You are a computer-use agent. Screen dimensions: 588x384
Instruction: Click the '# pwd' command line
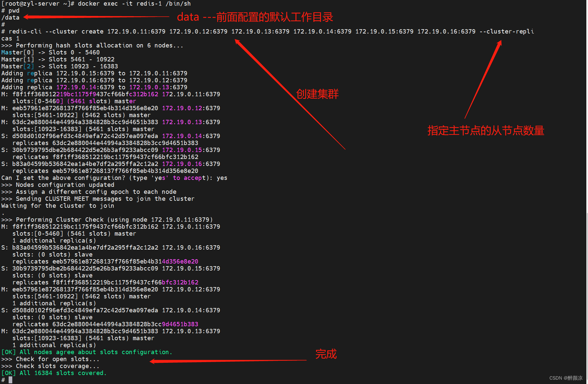point(10,11)
